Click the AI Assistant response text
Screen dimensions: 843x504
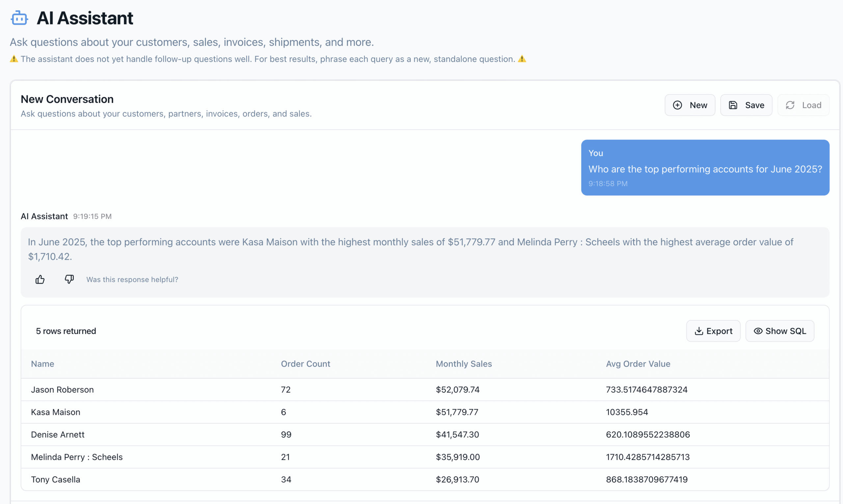[410, 249]
